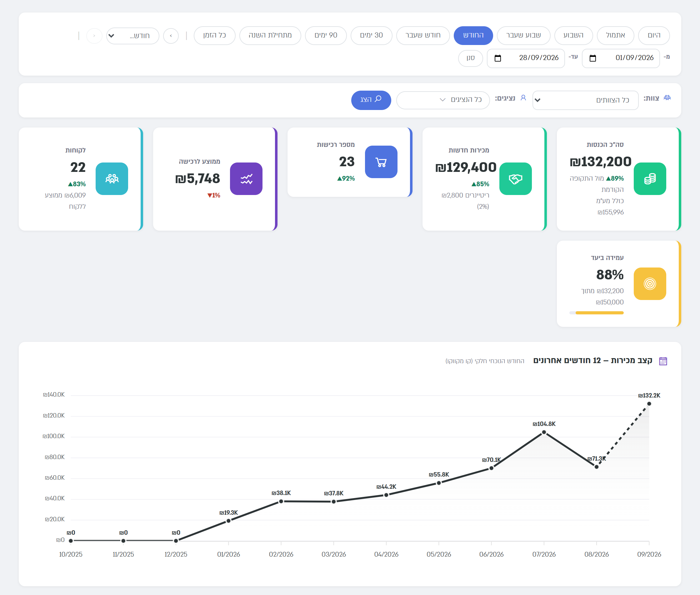Click the greyed-out period arrow at far left
The width and height of the screenshot is (700, 595).
94,35
